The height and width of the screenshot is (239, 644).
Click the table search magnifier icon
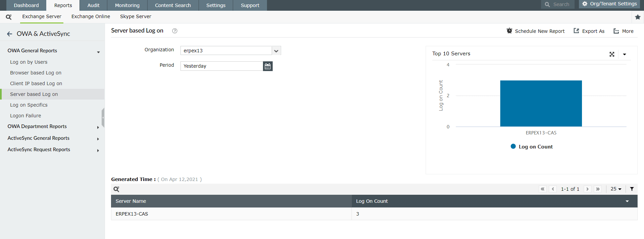click(x=116, y=189)
